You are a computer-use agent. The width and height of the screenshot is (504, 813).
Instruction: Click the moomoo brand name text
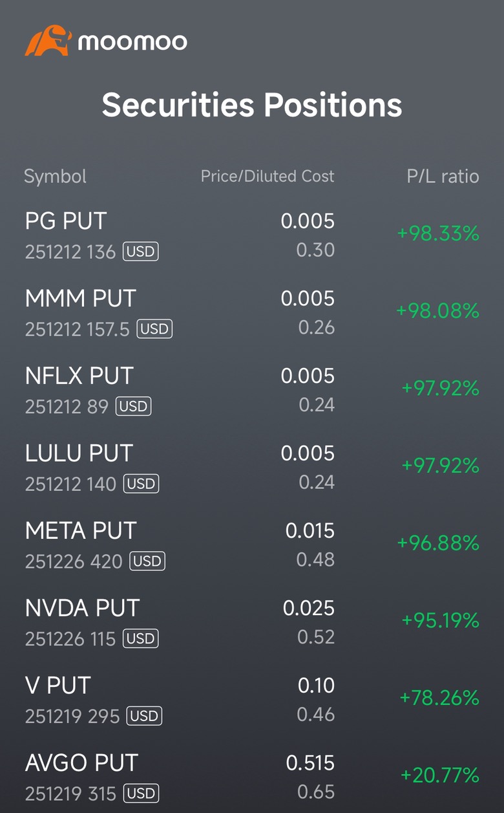click(x=132, y=42)
